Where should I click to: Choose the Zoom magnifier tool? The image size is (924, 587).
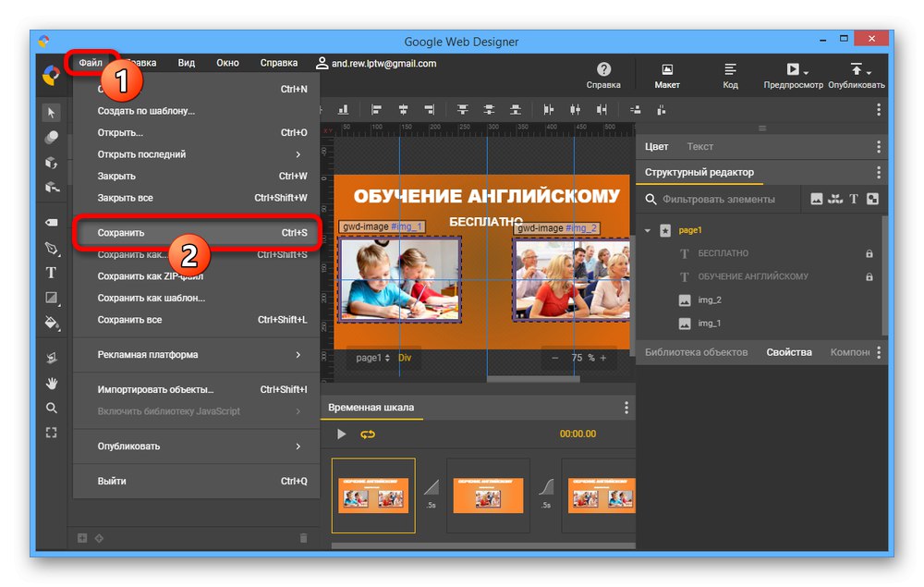[x=52, y=408]
